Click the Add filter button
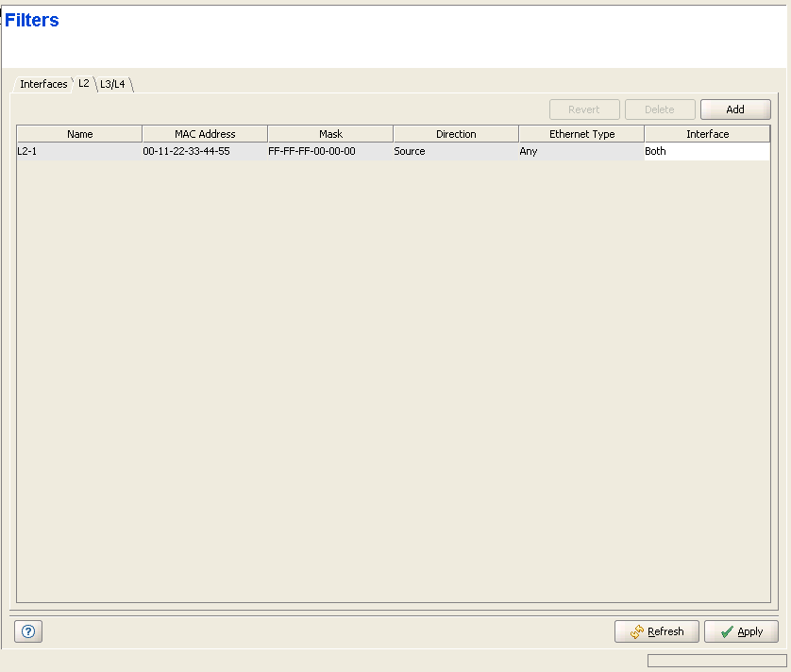Screen dimensions: 791x672 click(735, 109)
